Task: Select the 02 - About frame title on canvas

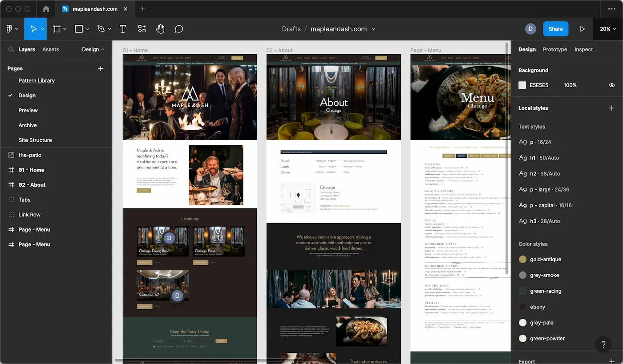Action: point(279,50)
